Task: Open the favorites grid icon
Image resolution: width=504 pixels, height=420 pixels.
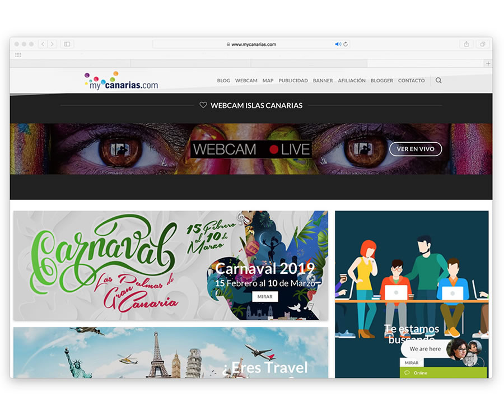Action: tap(18, 55)
